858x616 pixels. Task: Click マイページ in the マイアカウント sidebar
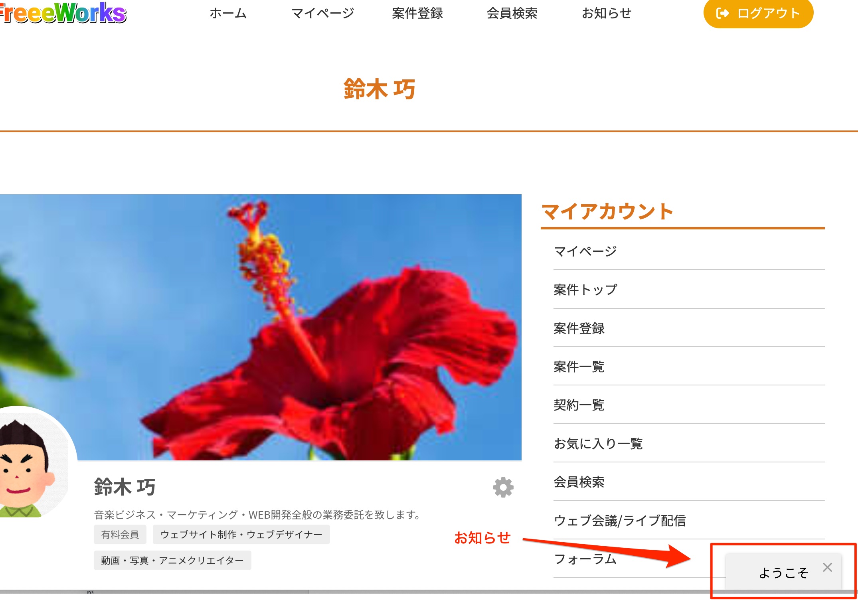[x=585, y=251]
